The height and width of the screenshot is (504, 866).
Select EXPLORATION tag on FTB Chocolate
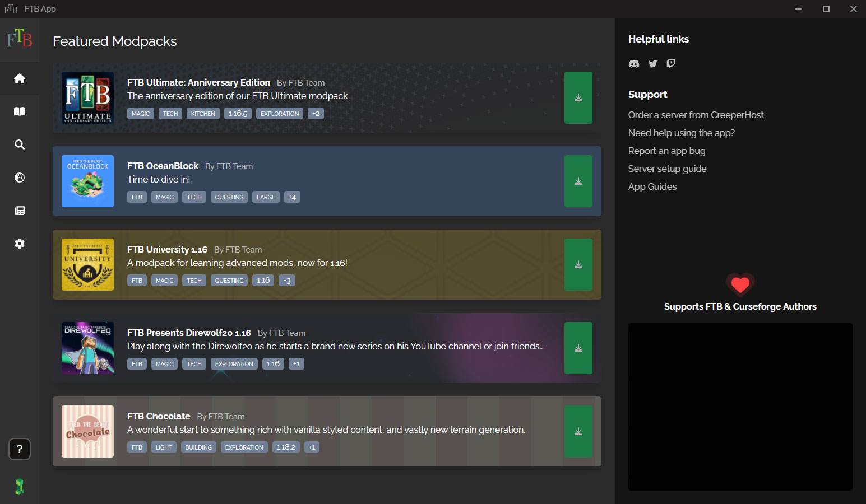click(x=244, y=447)
